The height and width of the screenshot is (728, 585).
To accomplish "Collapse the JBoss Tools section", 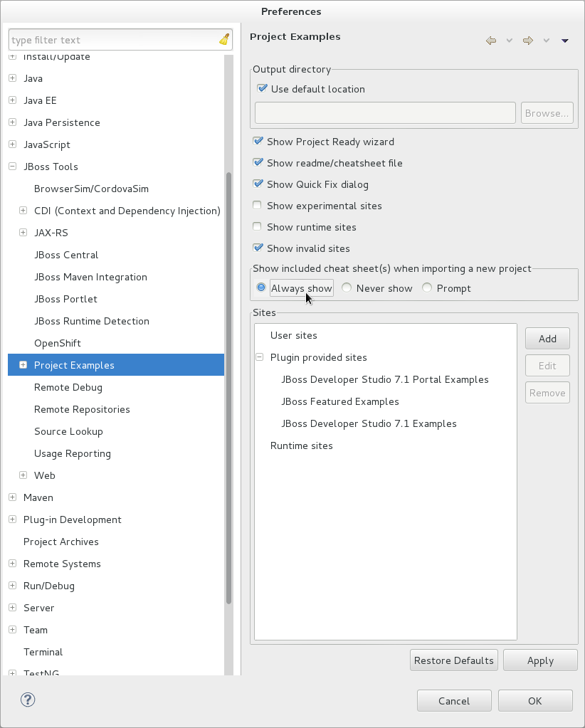I will pyautogui.click(x=11, y=166).
